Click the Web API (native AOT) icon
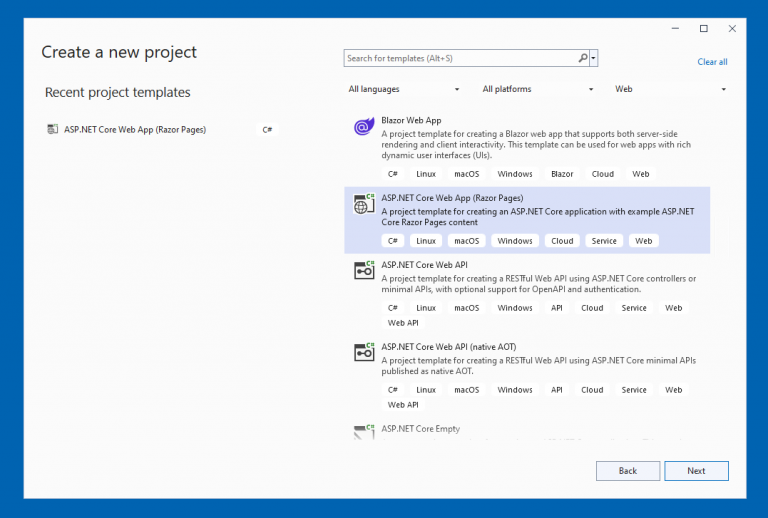Viewport: 768px width, 518px height. [363, 353]
